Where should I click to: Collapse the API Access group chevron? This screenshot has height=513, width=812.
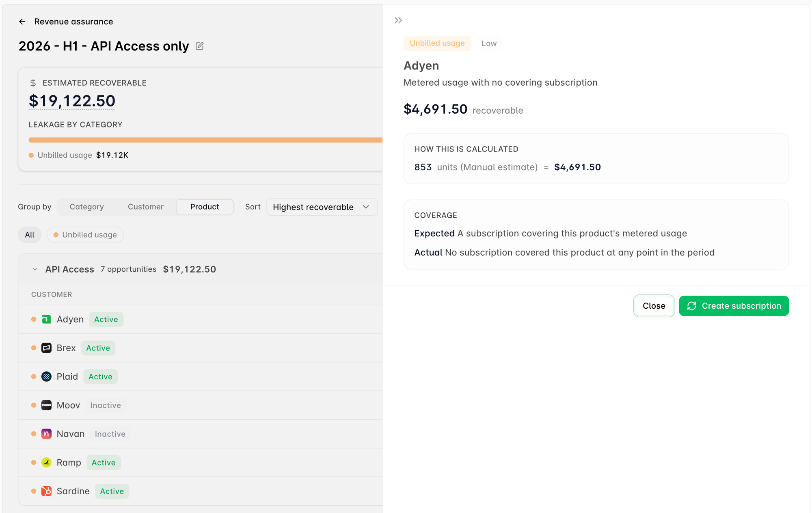pos(35,269)
